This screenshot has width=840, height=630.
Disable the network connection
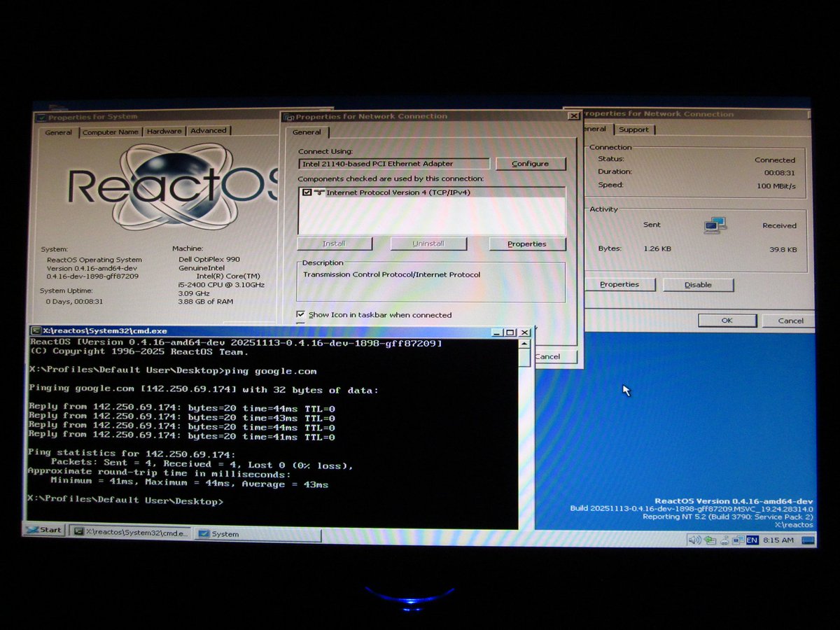[x=698, y=284]
